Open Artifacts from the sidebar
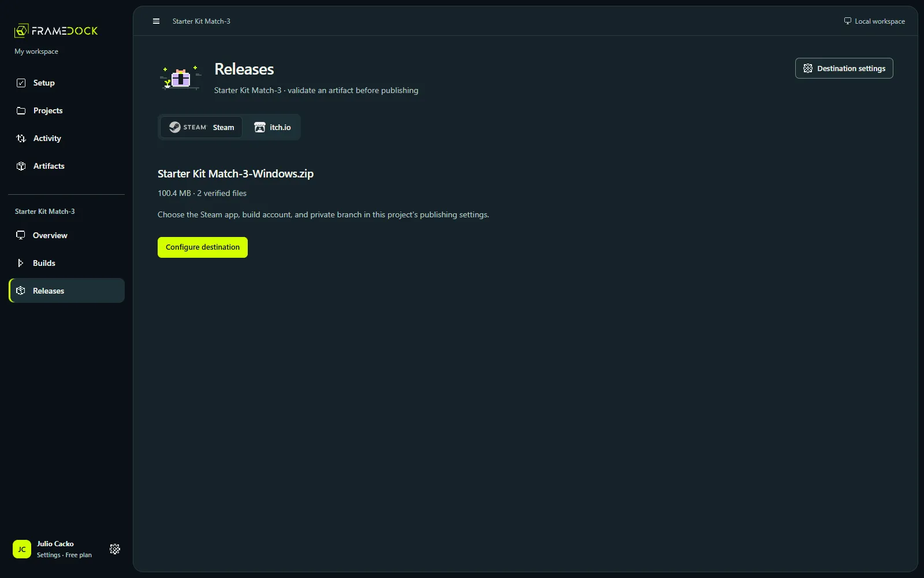The width and height of the screenshot is (924, 578). pyautogui.click(x=66, y=166)
